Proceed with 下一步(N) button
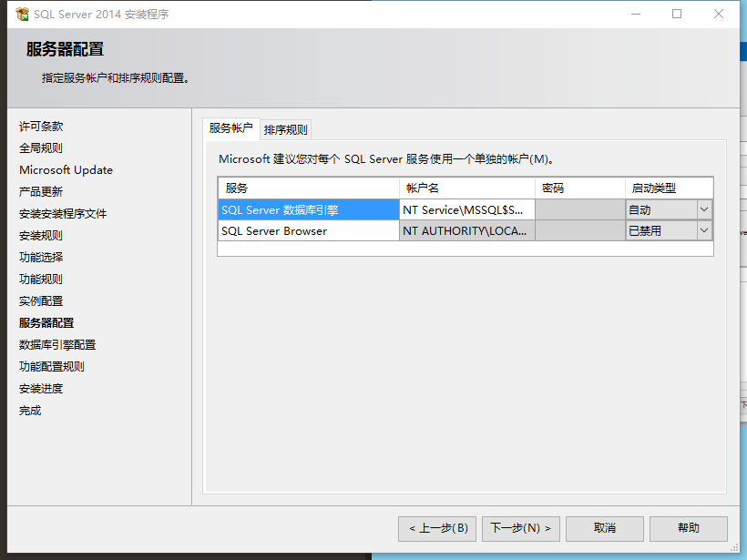Screen dimensions: 747x560 point(521,528)
